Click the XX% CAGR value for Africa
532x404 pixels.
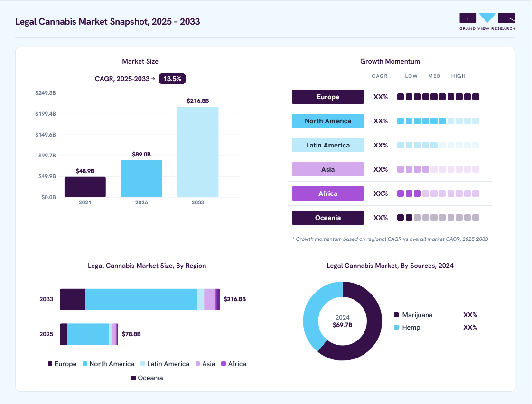click(x=381, y=193)
